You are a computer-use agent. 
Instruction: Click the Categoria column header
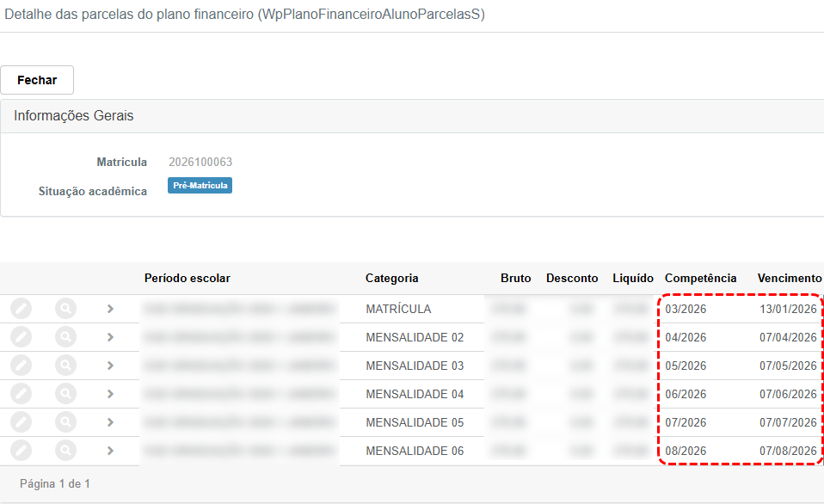pyautogui.click(x=391, y=278)
